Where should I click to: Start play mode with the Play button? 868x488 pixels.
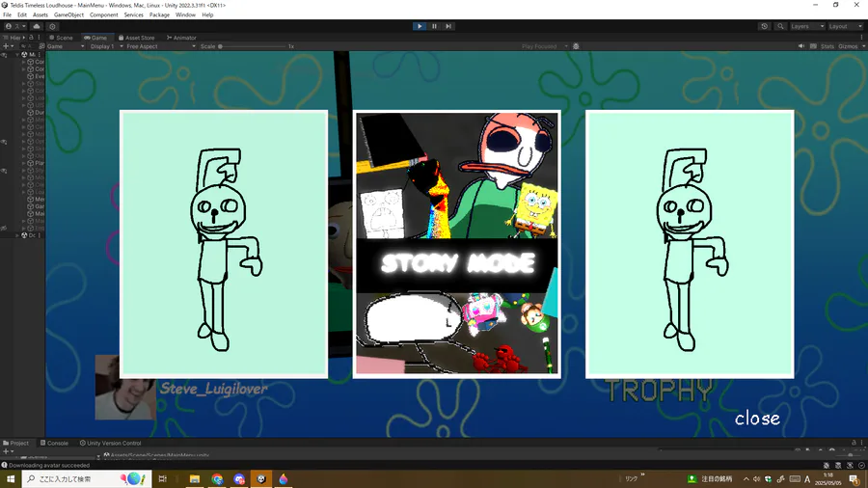click(x=420, y=26)
